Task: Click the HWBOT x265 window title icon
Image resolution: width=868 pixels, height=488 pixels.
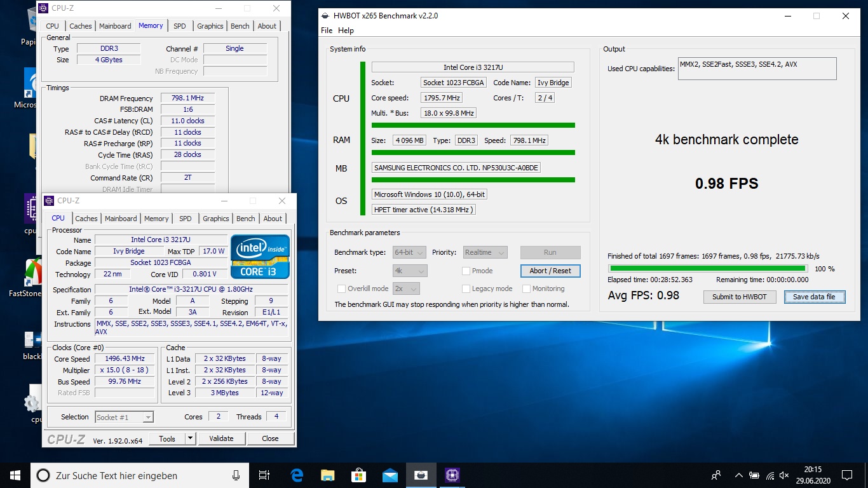Action: pos(327,16)
